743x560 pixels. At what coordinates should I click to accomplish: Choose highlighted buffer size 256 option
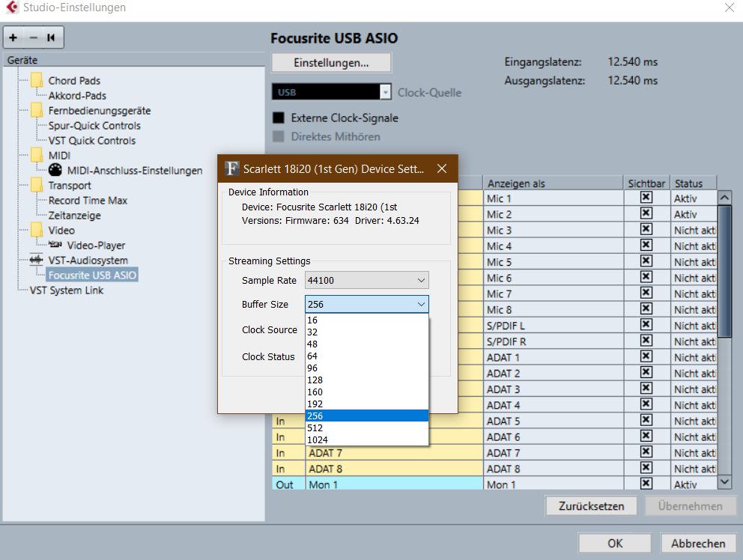point(367,416)
